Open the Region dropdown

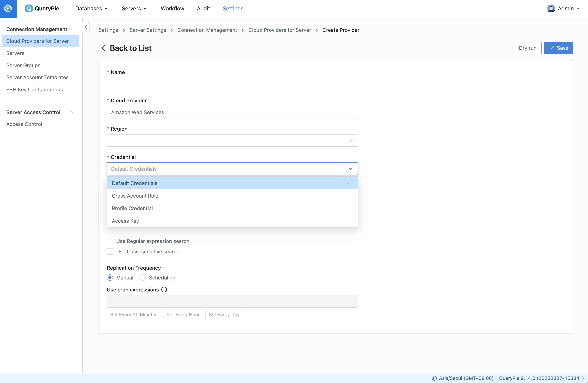pyautogui.click(x=232, y=140)
